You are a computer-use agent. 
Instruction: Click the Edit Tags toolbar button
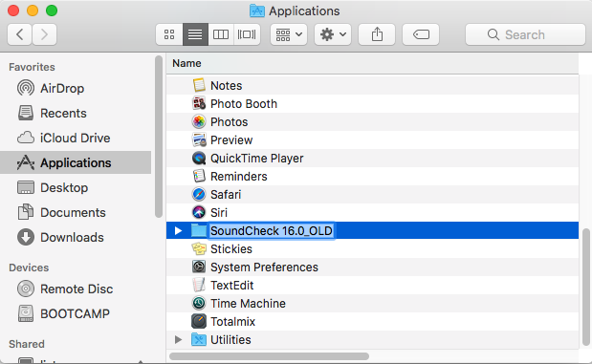tap(421, 34)
